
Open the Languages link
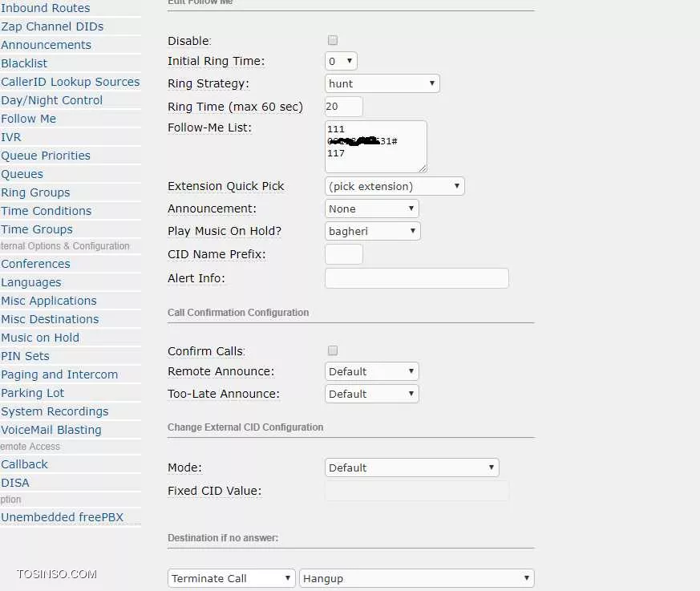[x=31, y=282]
